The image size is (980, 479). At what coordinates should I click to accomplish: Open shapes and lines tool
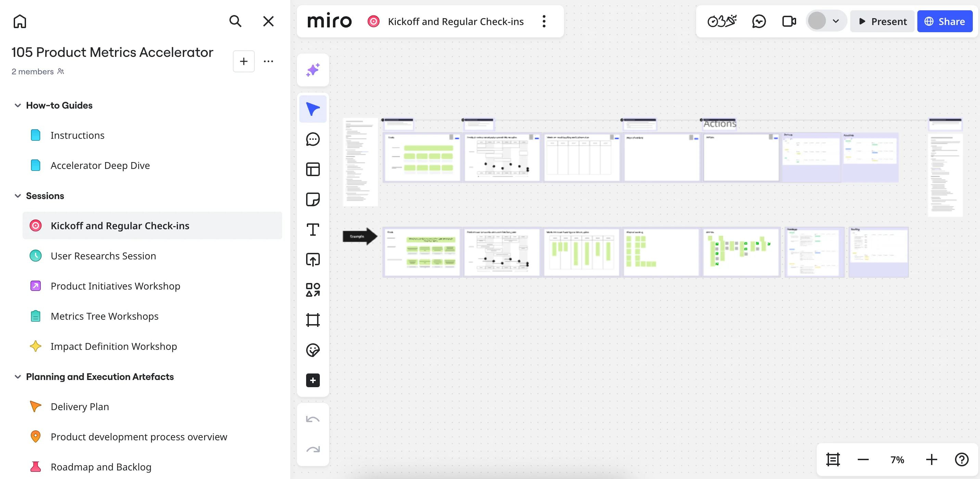pyautogui.click(x=313, y=290)
